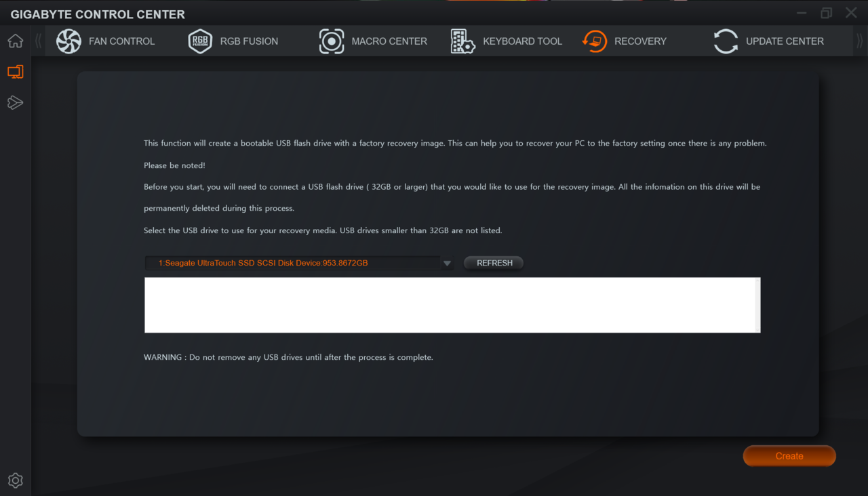Open the Seagate UltraTouch SSD drive selector
Image resolution: width=868 pixels, height=496 pixels.
tap(293, 263)
